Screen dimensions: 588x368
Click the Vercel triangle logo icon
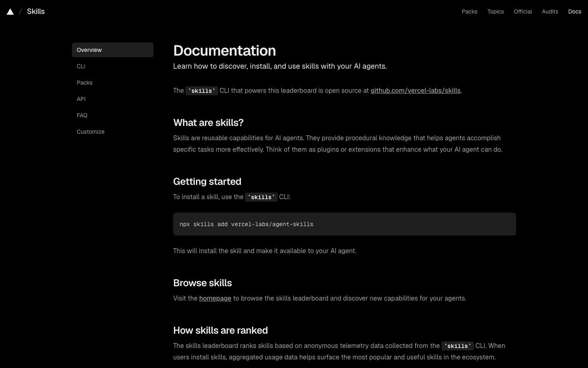(10, 11)
